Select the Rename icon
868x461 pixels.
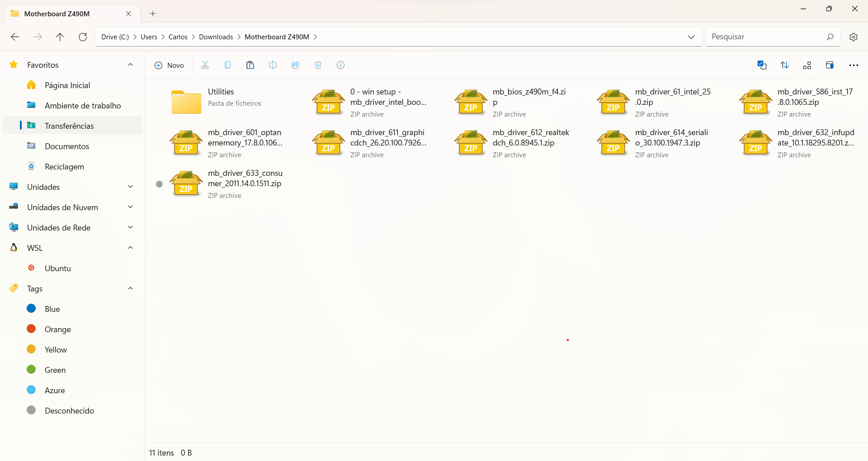click(273, 65)
